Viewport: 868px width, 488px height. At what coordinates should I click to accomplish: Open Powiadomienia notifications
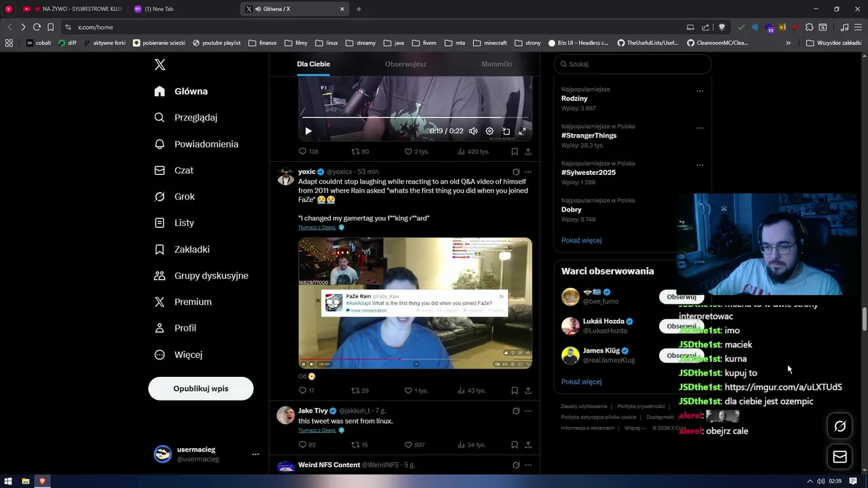coord(196,144)
